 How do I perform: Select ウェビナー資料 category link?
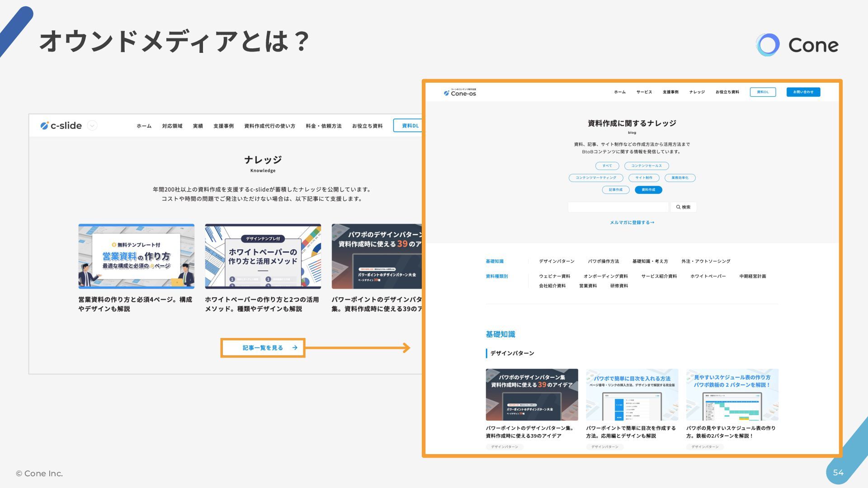pos(554,276)
